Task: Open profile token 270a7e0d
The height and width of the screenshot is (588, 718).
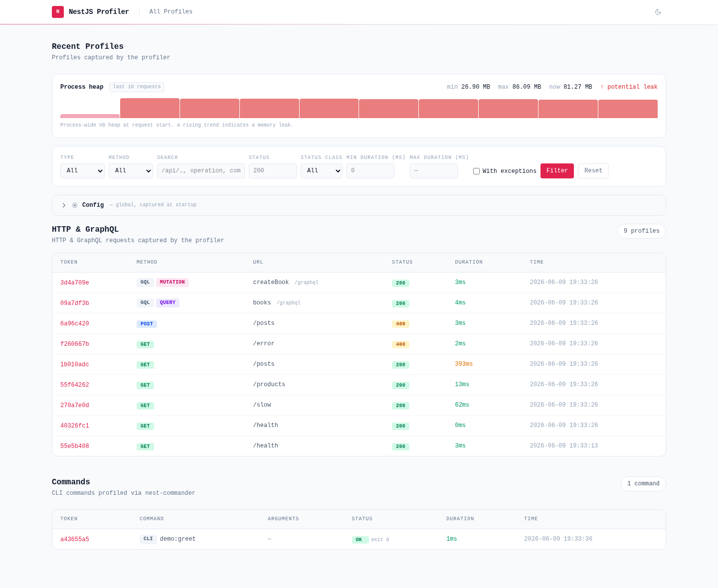Action: pyautogui.click(x=75, y=406)
